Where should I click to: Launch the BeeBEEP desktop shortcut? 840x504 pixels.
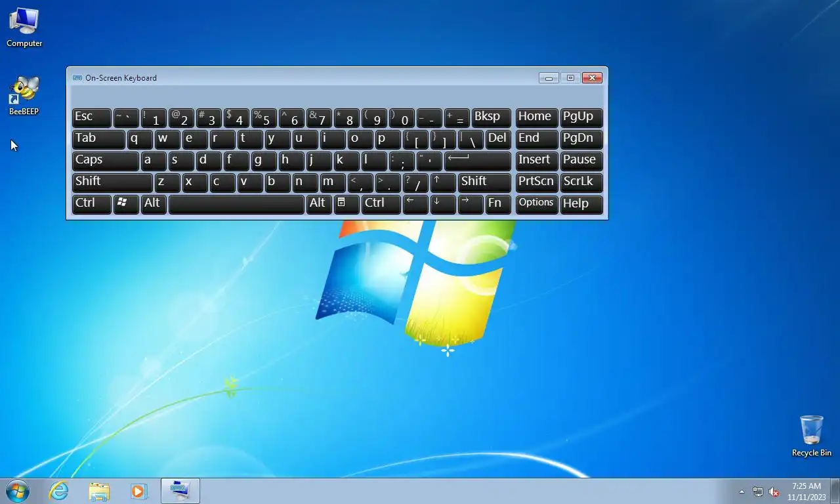coord(24,96)
